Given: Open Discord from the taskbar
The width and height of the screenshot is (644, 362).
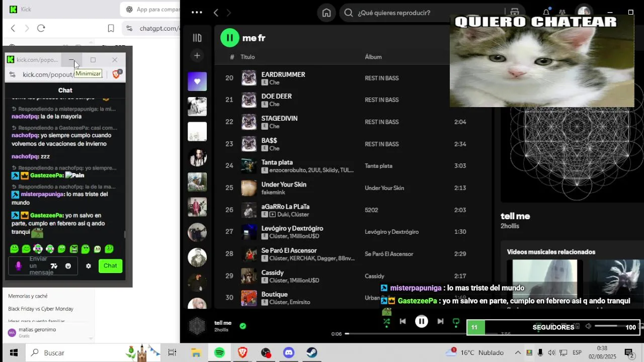Looking at the screenshot, I should point(289,353).
